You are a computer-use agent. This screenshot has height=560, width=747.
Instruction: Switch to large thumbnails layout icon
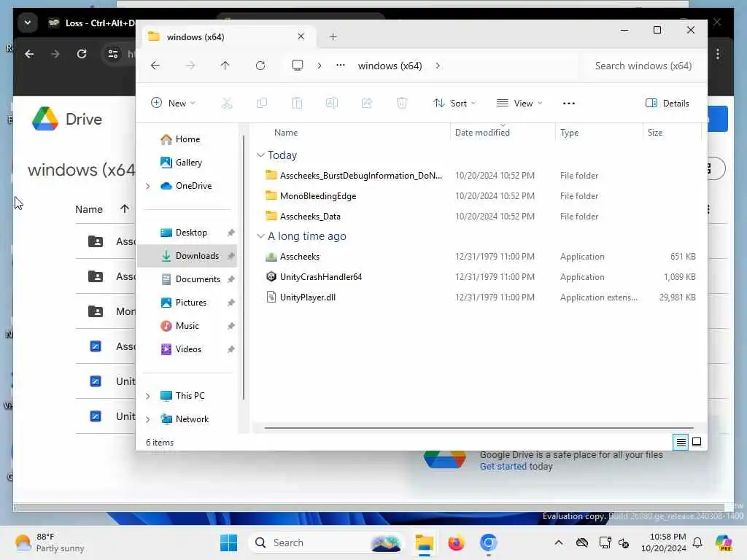(697, 443)
